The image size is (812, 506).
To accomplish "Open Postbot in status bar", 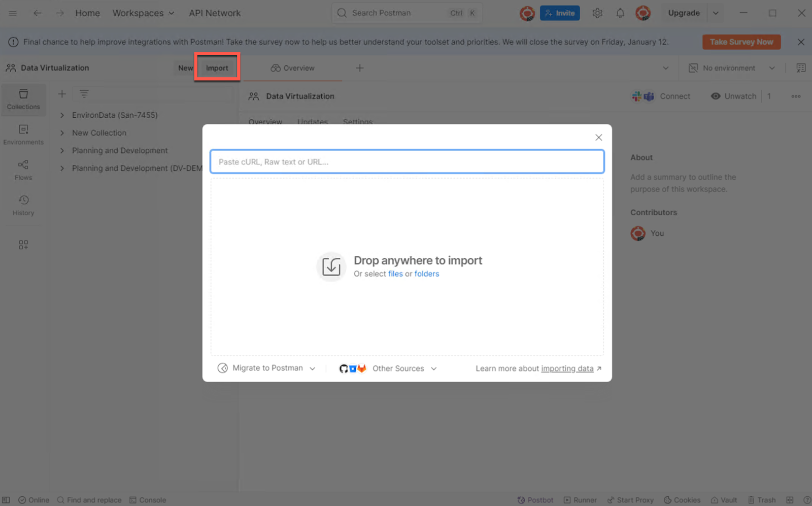I will coord(535,500).
